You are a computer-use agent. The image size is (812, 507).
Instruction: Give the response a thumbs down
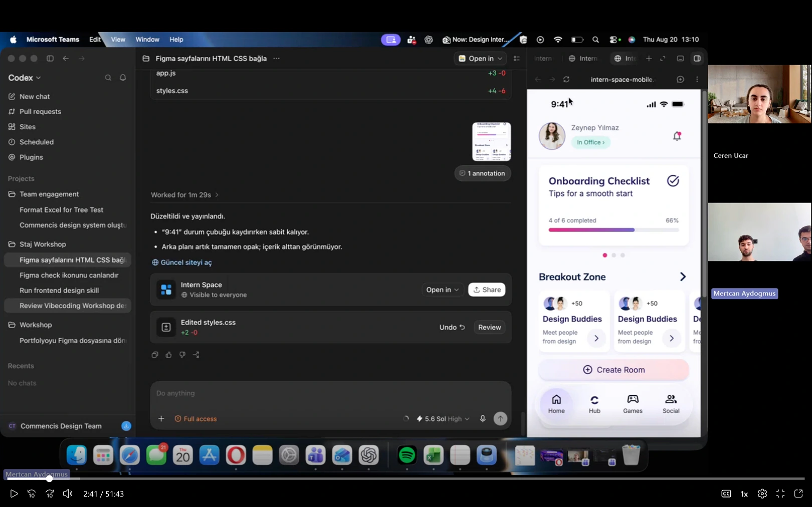[182, 355]
